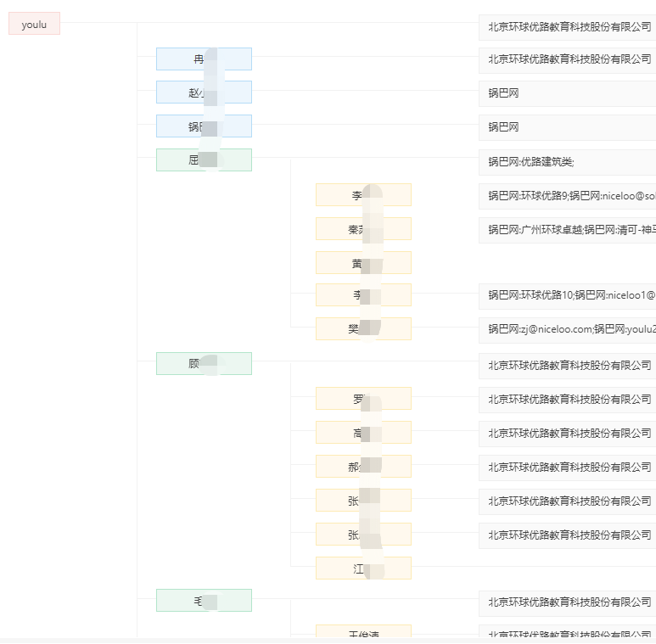
Task: Select the yellow 江 child node
Action: (x=362, y=568)
